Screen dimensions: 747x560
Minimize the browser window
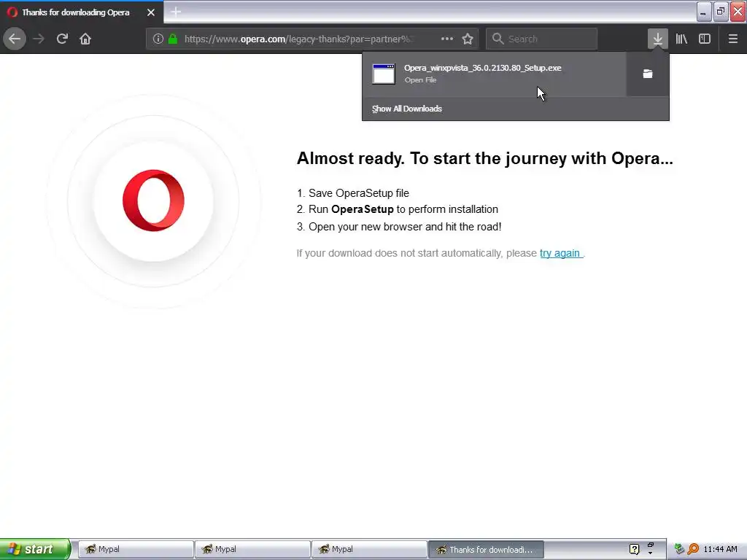[x=704, y=12]
